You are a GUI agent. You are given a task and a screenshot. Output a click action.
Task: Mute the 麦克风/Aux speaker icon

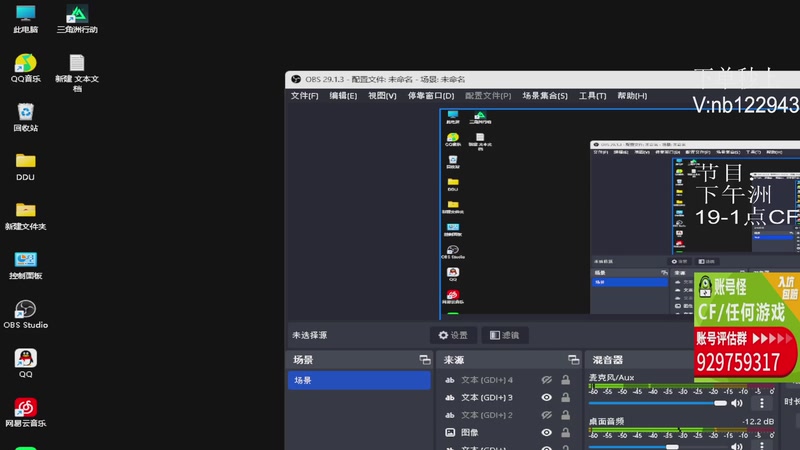(x=737, y=403)
